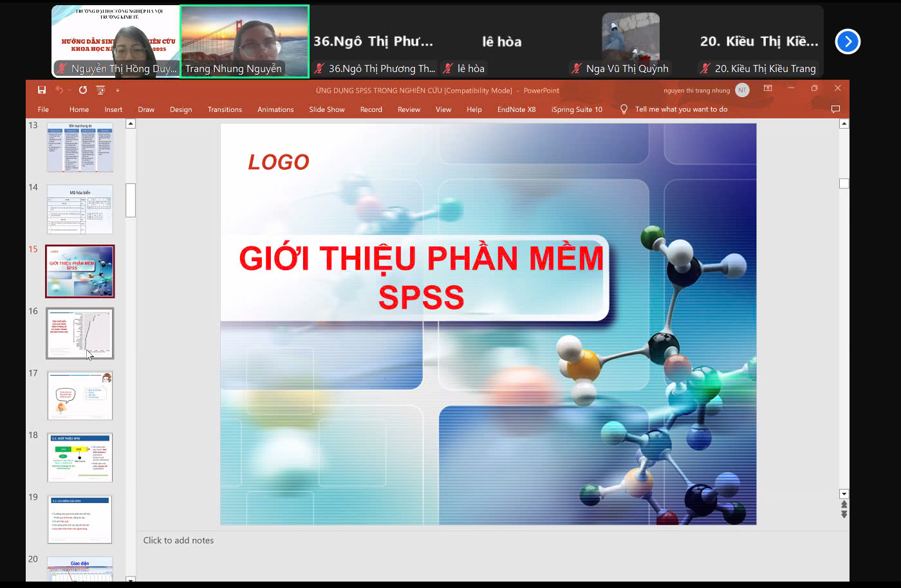Screen dimensions: 901x588
Task: Select slide 15 thumbnail
Action: click(x=80, y=271)
